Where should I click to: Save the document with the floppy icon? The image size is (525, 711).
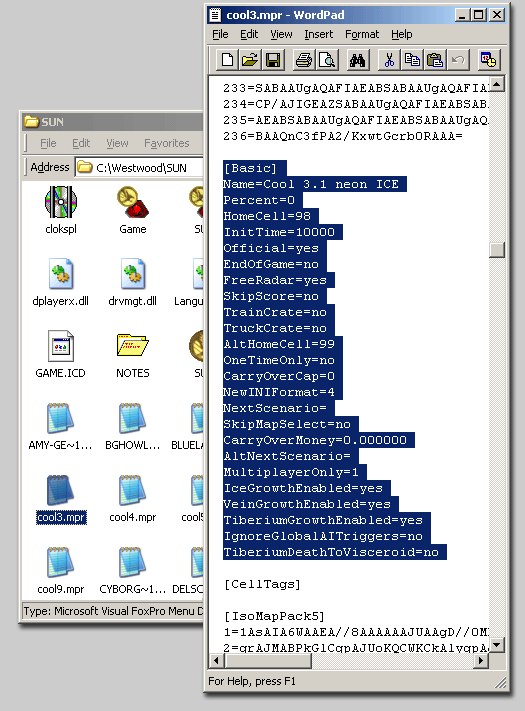pos(273,60)
